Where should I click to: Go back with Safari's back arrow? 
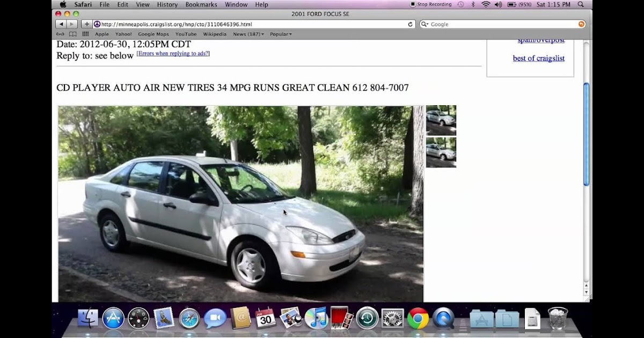61,24
